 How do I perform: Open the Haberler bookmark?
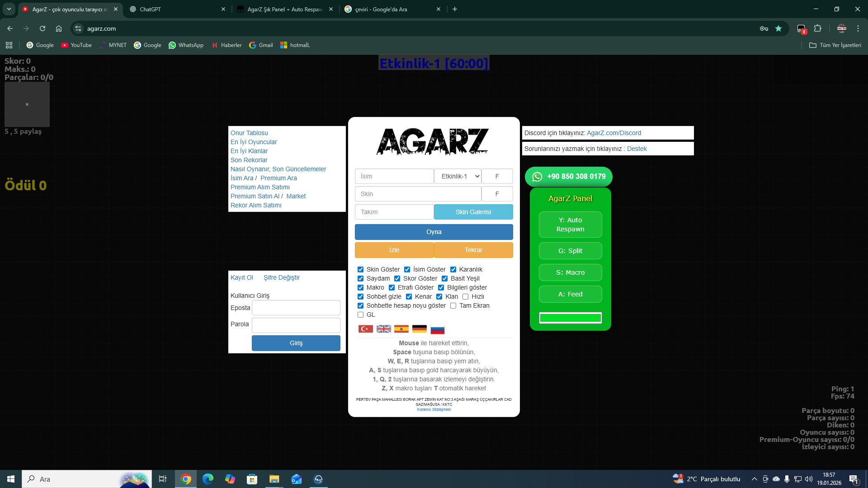click(x=226, y=45)
